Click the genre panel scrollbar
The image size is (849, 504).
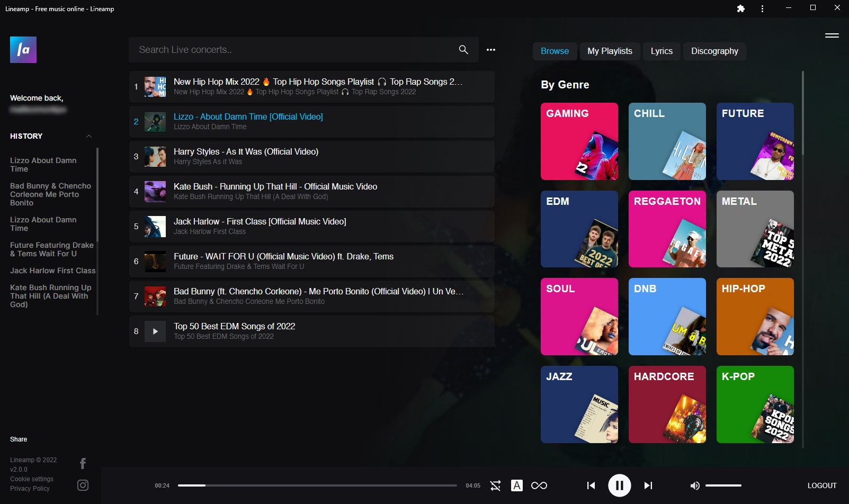click(803, 113)
